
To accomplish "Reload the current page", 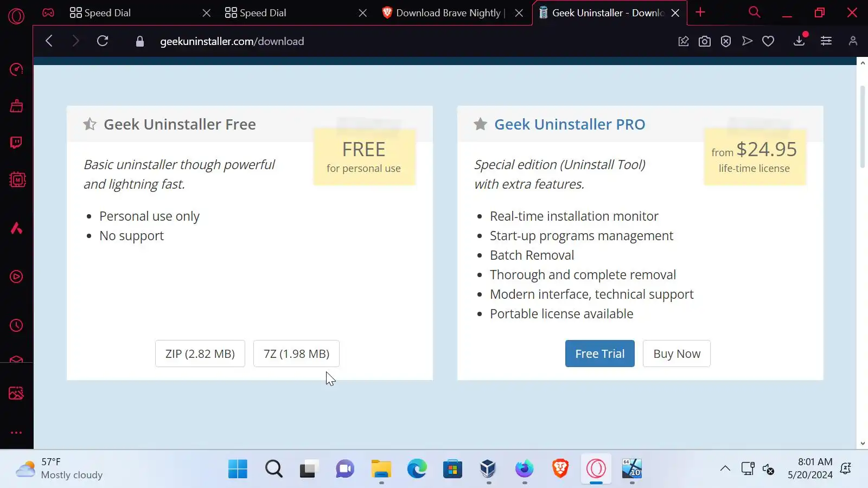I will 103,41.
